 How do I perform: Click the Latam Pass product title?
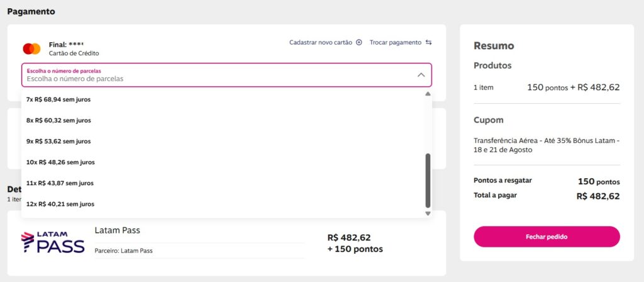117,230
